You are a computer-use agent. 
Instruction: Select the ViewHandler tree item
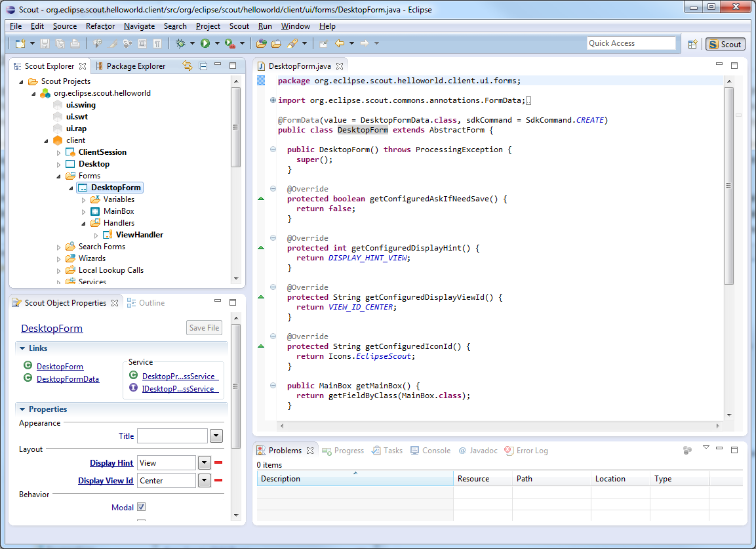140,234
